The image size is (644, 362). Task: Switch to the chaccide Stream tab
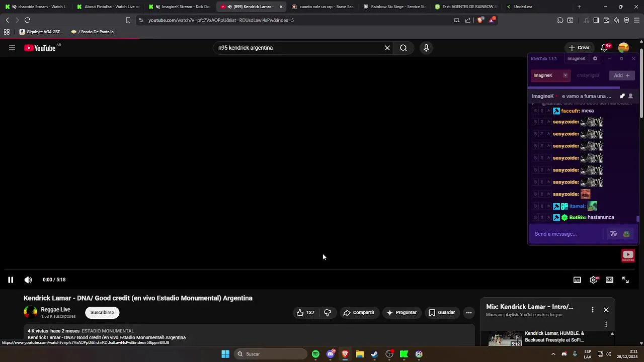tap(35, 7)
